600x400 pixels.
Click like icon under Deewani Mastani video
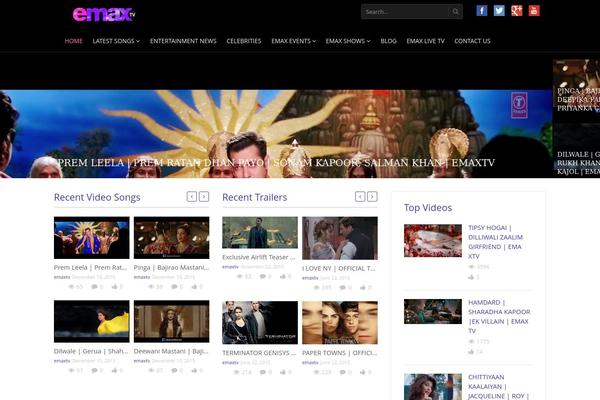[x=194, y=370]
